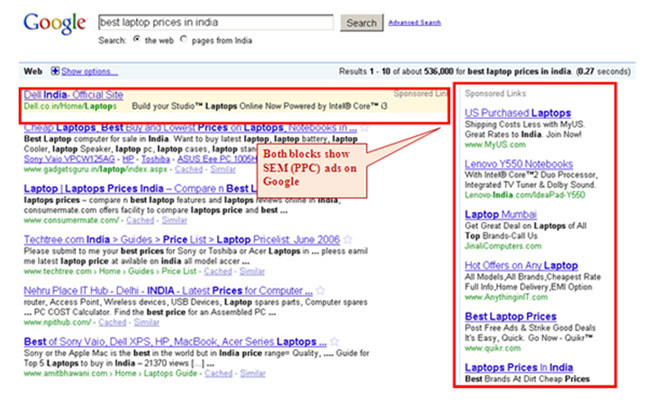The width and height of the screenshot is (650, 404).
Task: Open the Toshiba sublink
Action: [x=155, y=159]
